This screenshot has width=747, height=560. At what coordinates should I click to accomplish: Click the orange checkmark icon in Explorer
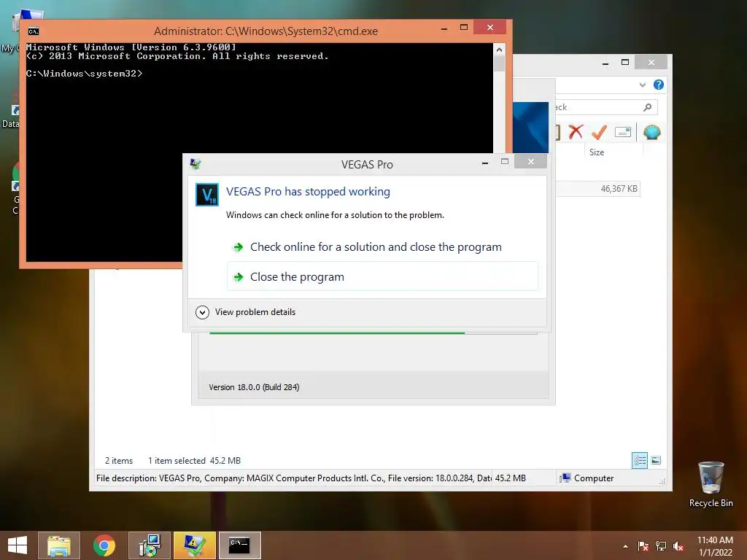pyautogui.click(x=599, y=132)
